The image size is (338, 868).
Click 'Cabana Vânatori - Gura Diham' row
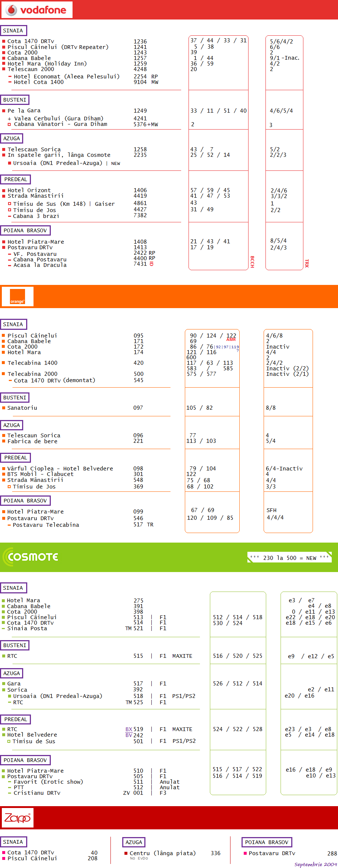(60, 124)
